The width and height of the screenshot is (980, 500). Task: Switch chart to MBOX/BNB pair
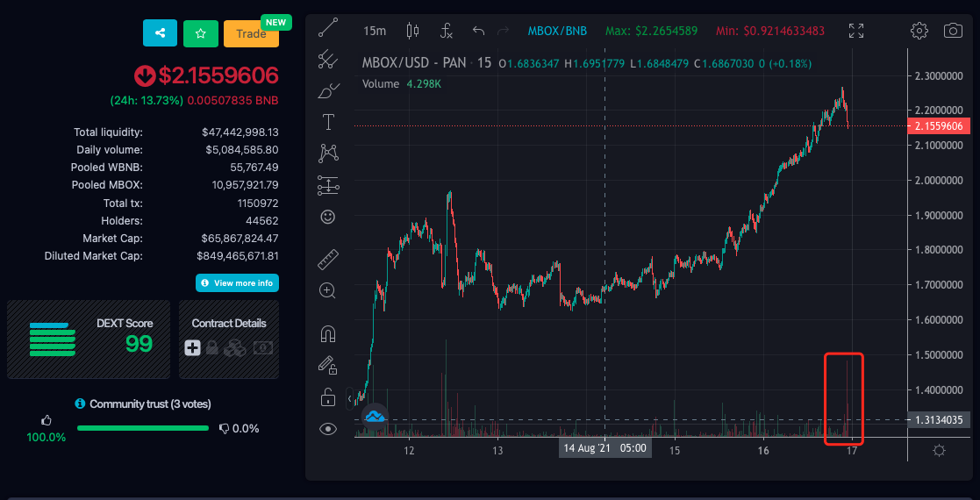[x=557, y=31]
